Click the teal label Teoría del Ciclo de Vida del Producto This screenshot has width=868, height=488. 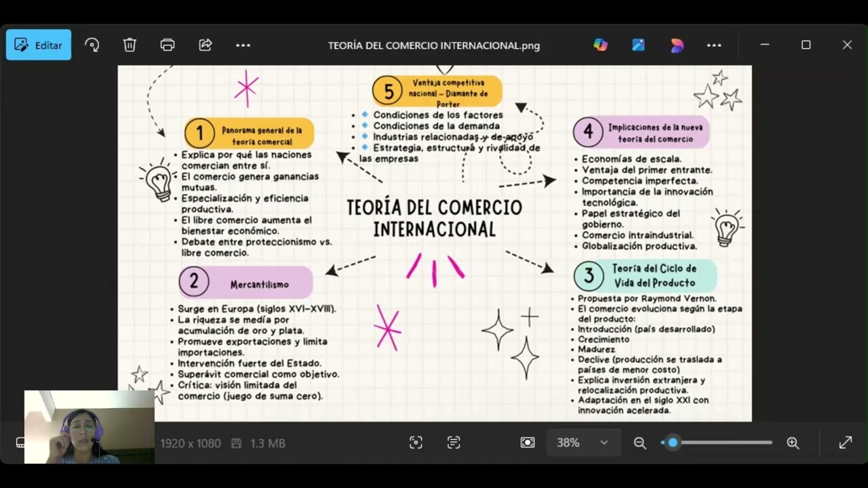tap(645, 276)
